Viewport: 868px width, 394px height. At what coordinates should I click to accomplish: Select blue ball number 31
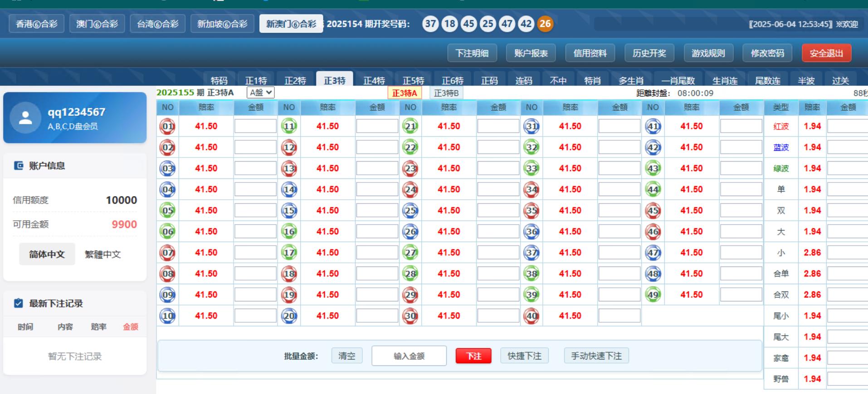(x=532, y=126)
